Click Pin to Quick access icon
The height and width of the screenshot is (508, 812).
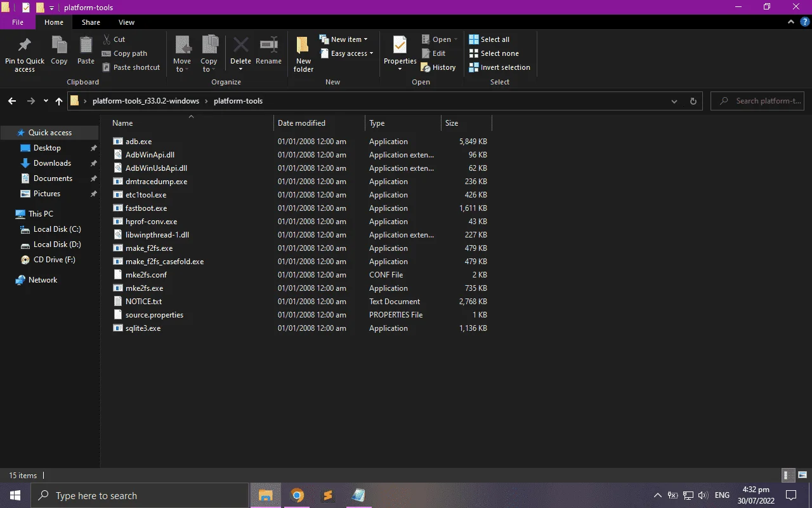[25, 46]
